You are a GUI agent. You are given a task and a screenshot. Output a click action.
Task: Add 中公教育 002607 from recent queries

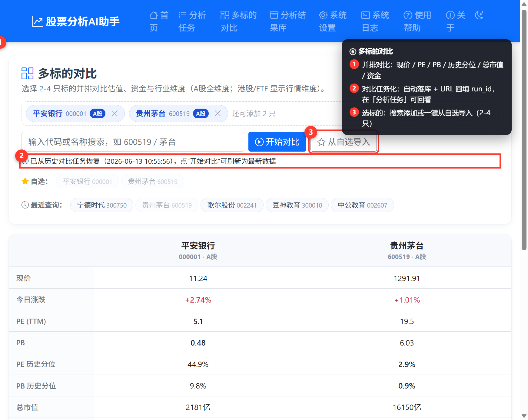(362, 205)
